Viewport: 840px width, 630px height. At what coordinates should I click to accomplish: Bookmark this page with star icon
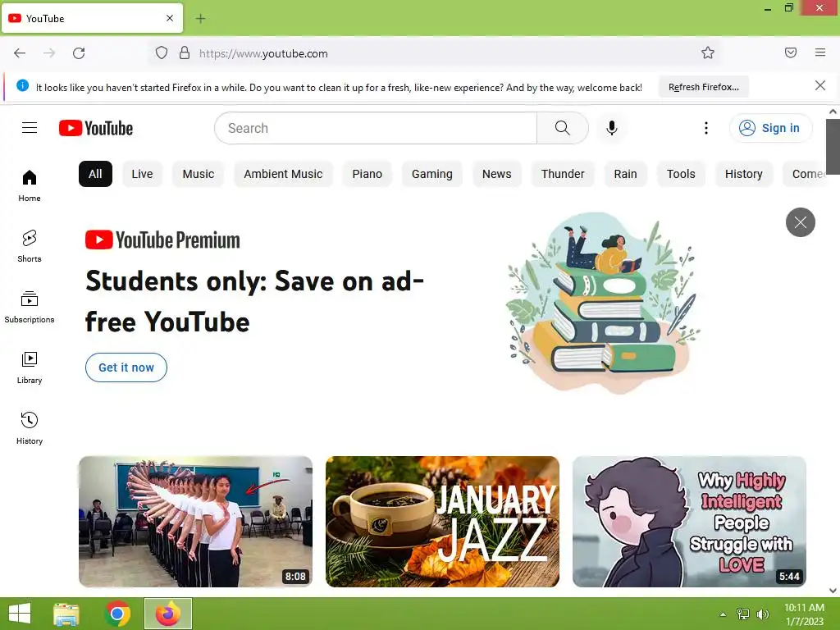[708, 53]
